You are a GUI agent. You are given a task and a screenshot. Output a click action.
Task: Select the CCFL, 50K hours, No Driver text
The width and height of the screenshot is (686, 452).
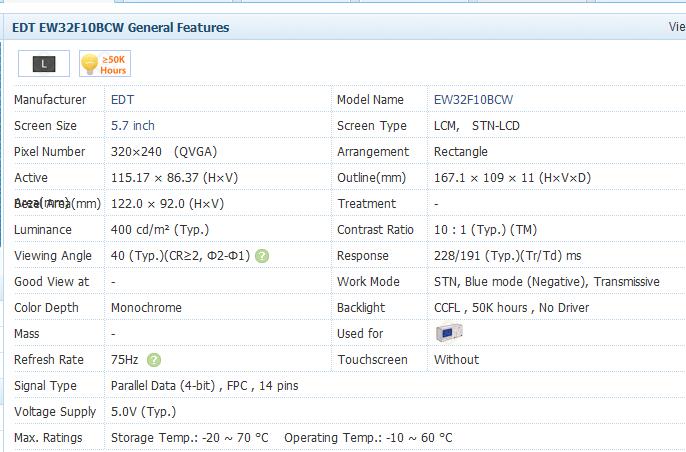click(511, 308)
